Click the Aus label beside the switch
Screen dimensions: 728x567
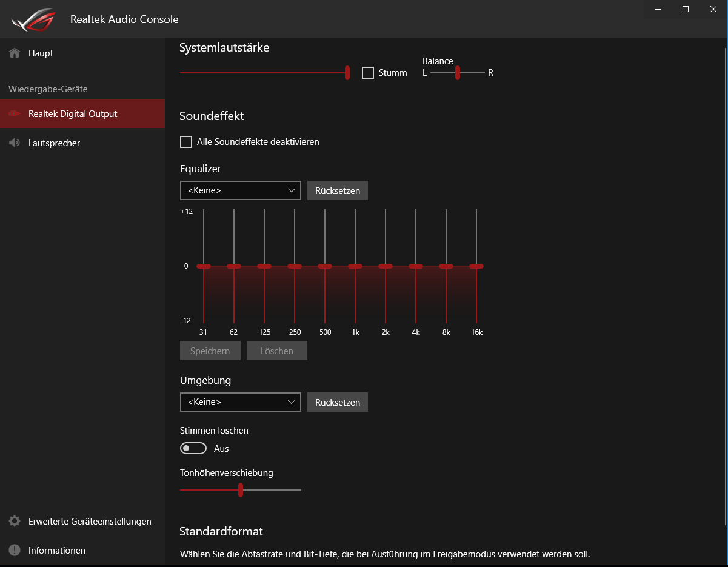pyautogui.click(x=221, y=449)
